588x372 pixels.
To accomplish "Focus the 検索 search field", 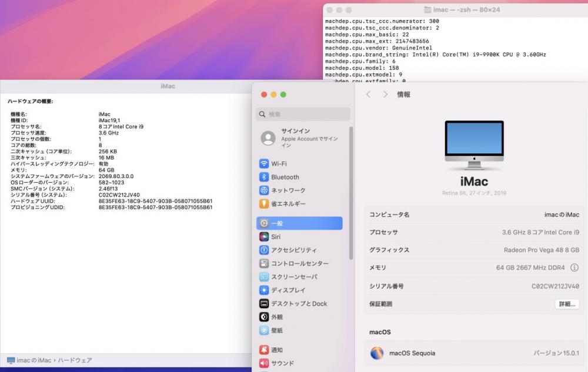I will coord(303,114).
